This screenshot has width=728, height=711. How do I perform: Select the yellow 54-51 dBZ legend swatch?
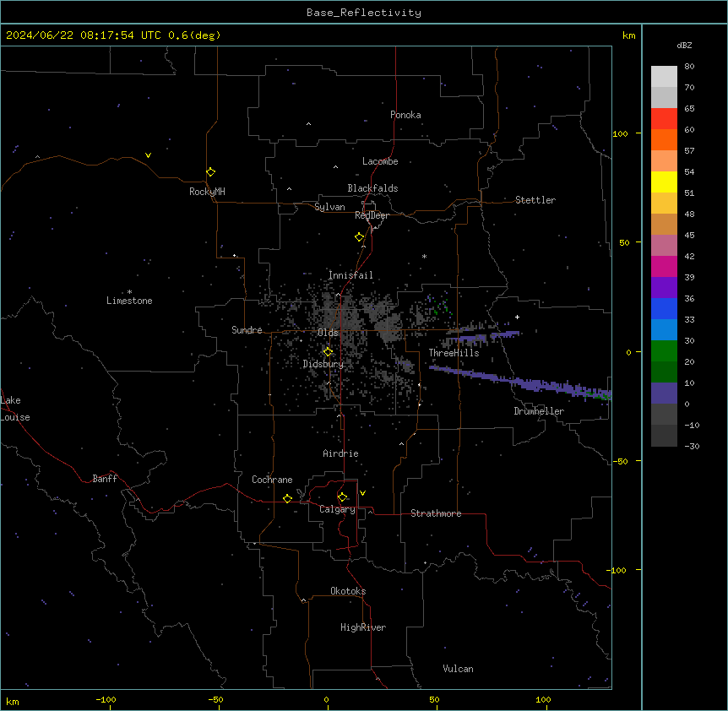point(664,182)
